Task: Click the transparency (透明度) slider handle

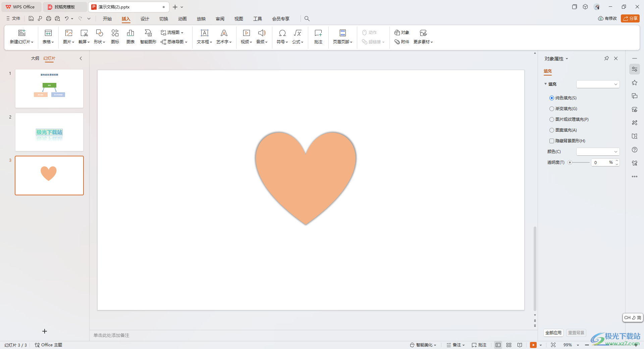Action: tap(570, 162)
